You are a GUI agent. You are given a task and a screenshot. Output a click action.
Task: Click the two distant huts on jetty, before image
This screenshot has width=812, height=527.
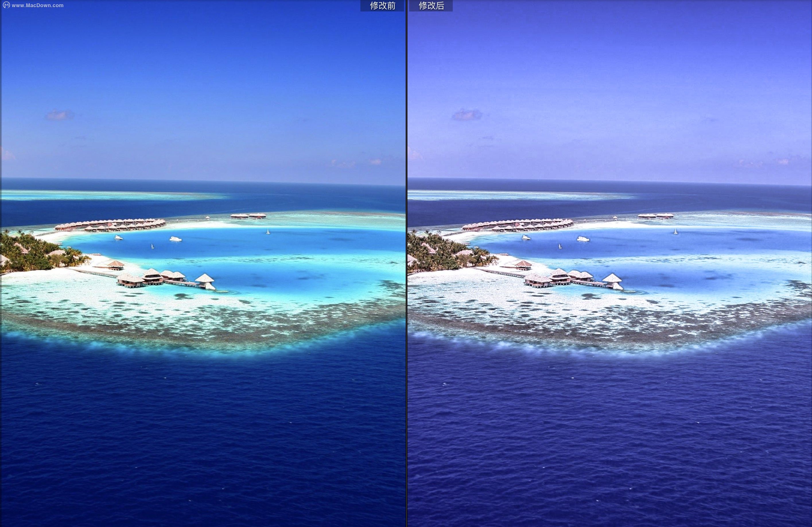click(248, 216)
